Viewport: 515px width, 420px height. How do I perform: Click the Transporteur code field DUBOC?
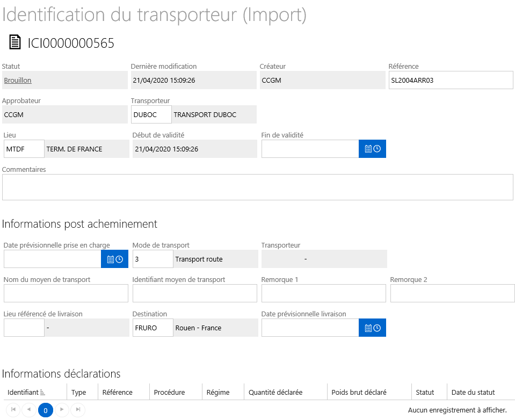tap(151, 114)
